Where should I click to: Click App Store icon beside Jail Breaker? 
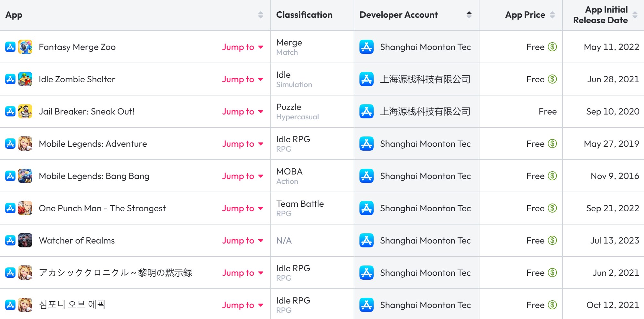point(10,111)
